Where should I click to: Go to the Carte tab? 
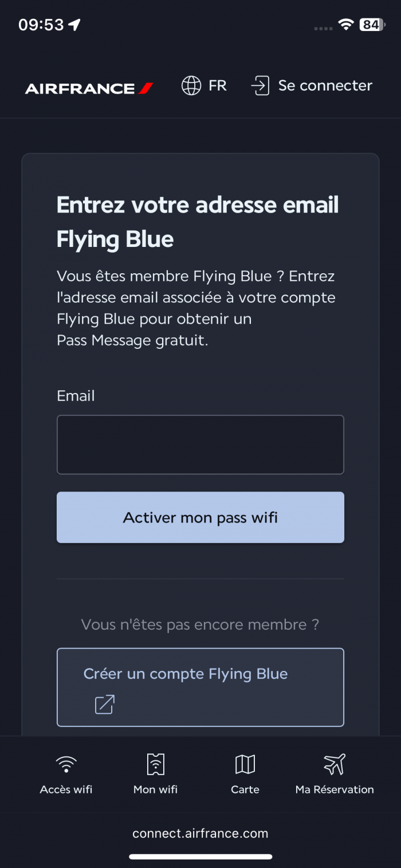245,790
